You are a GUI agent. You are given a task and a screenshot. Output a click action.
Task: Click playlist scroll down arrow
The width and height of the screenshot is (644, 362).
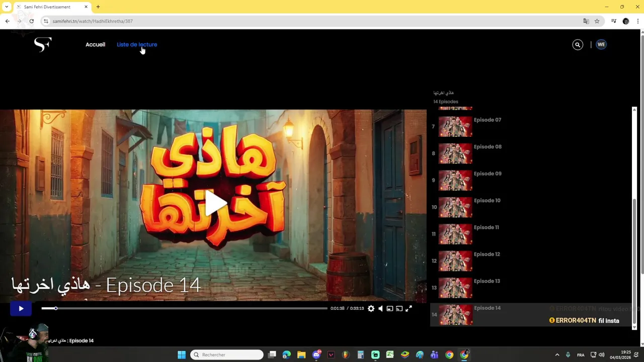point(634,327)
